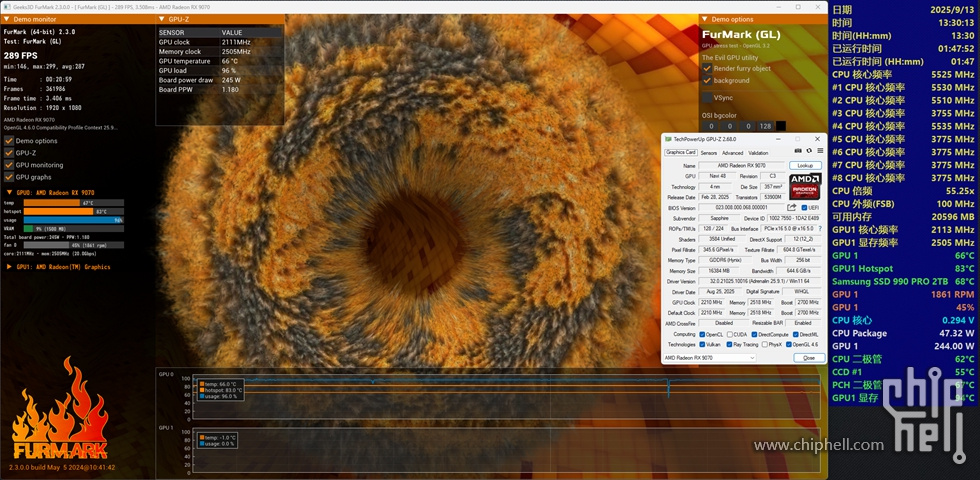Disable Render furry object
Viewport: 980px width, 480px height.
(x=707, y=68)
